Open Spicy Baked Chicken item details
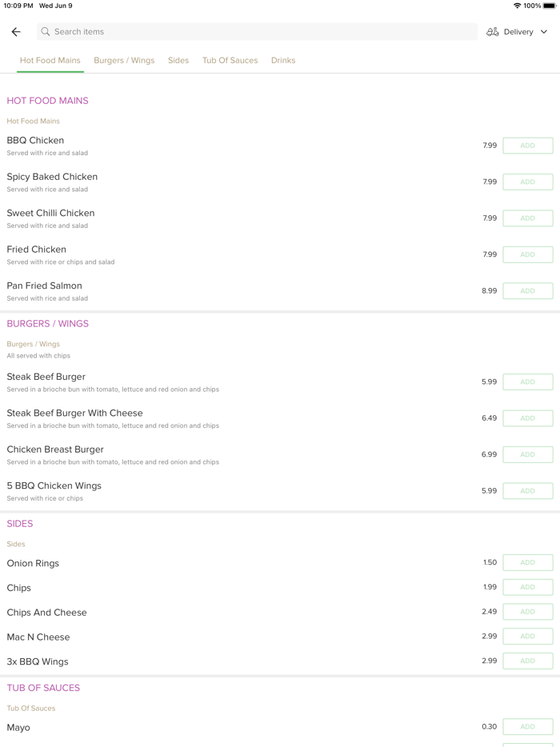560x747 pixels. point(52,177)
